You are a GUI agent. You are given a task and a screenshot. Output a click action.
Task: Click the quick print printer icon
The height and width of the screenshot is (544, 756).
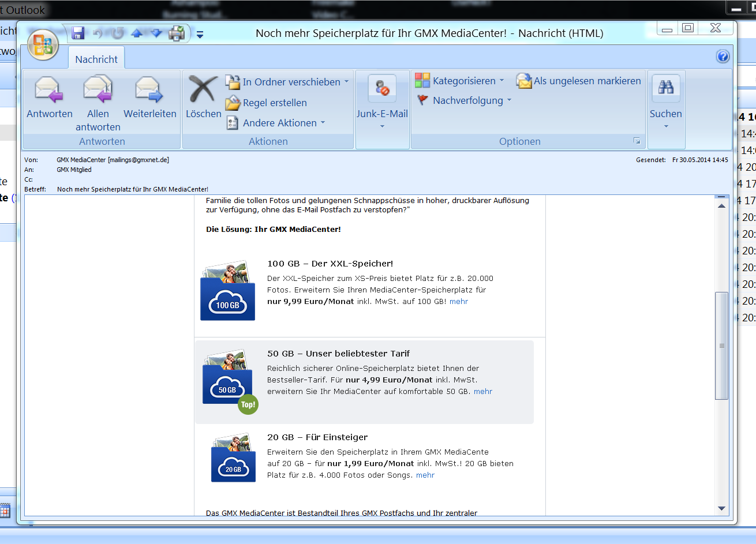click(176, 33)
